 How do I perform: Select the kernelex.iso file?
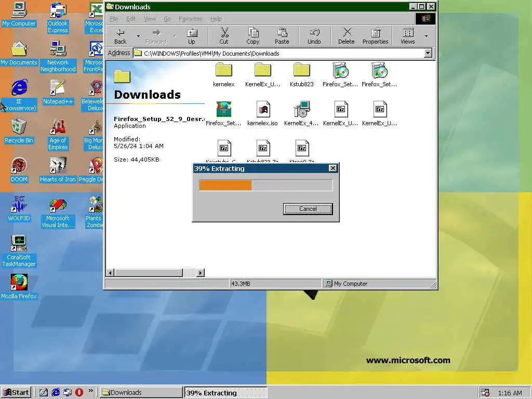[x=262, y=114]
